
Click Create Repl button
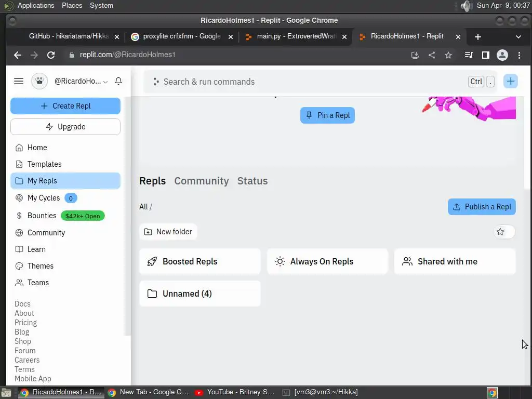(65, 106)
